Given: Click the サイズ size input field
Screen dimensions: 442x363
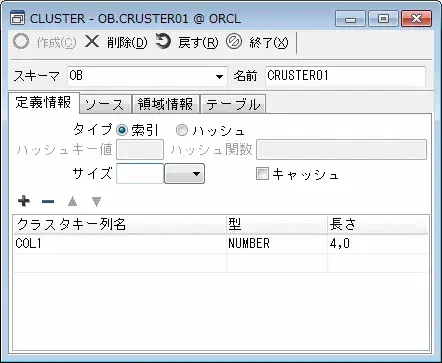Looking at the screenshot, I should pos(140,174).
